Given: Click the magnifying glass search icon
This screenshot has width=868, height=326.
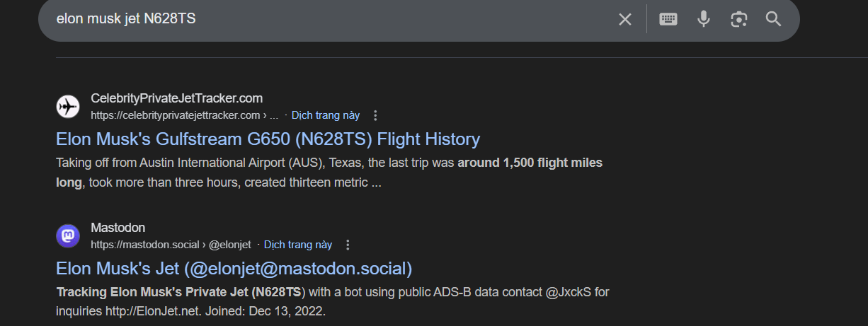Looking at the screenshot, I should (x=773, y=19).
